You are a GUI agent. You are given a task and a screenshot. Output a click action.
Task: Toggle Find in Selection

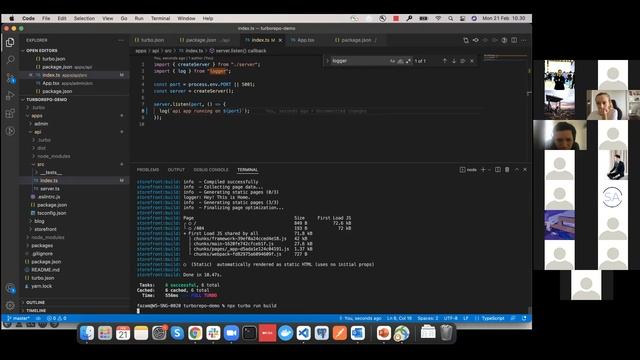(x=462, y=61)
